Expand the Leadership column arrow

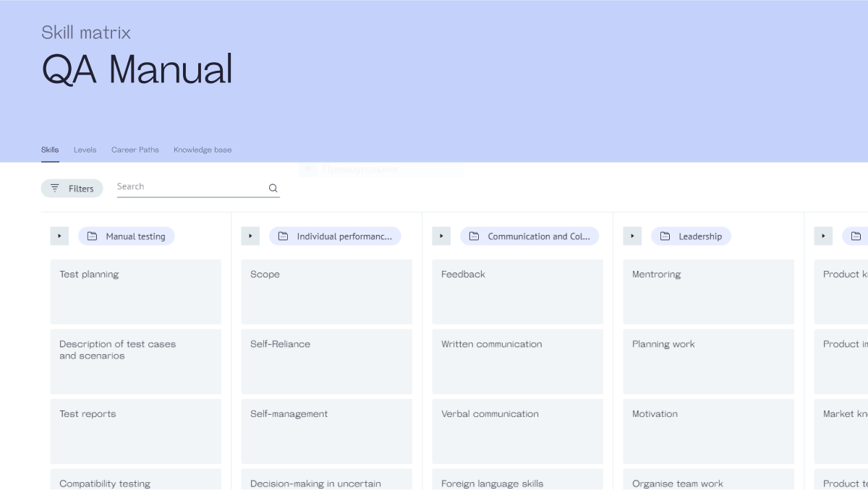pyautogui.click(x=632, y=236)
